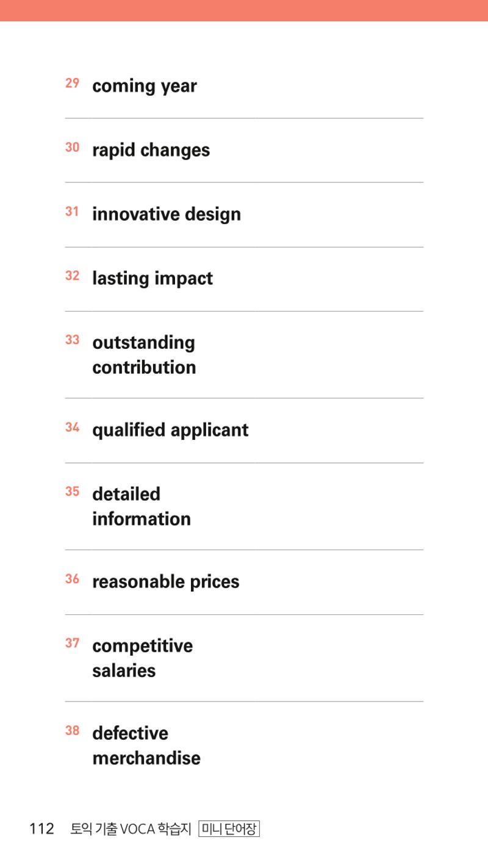Select the 'reasonable prices' phrase
488x868 pixels.
tap(166, 582)
